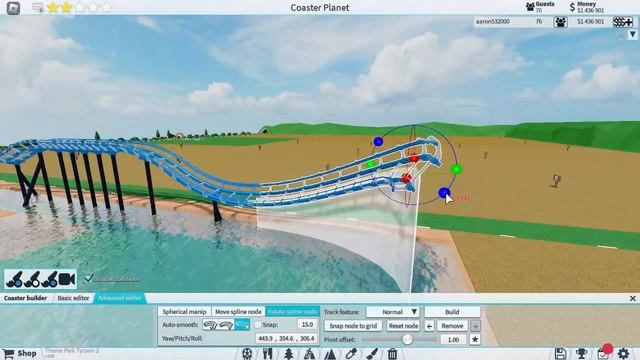Open the checklist icon with red notification
This screenshot has height=360, width=640.
pyautogui.click(x=604, y=353)
